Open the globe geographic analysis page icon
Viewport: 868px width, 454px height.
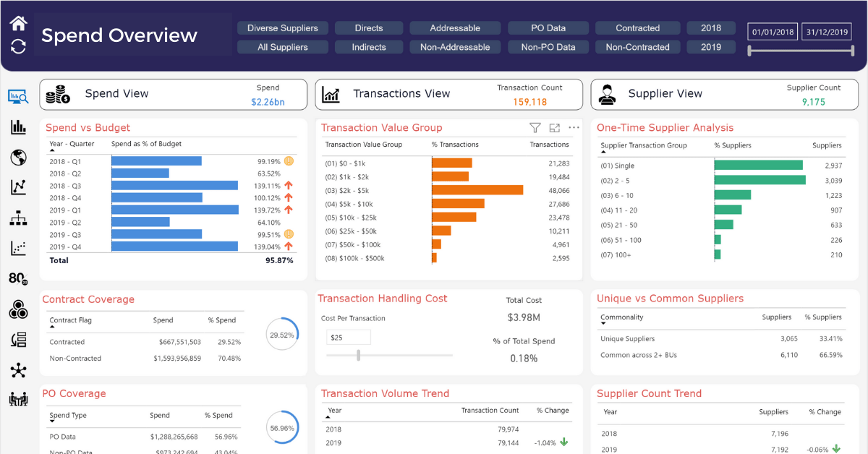[x=18, y=158]
